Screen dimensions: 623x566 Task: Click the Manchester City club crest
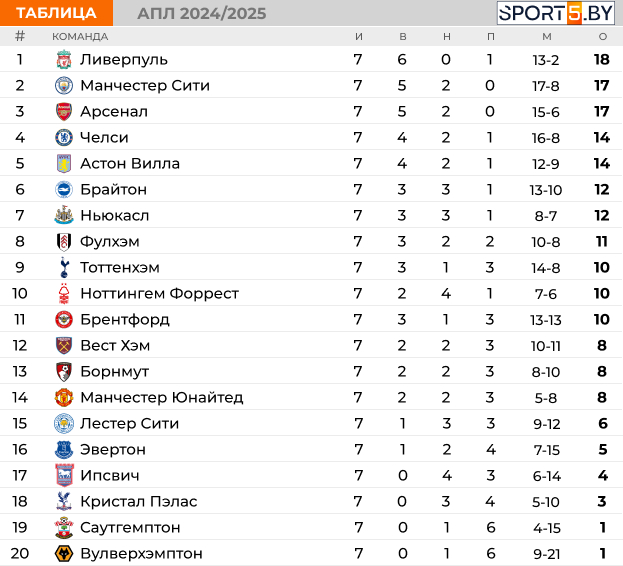click(64, 85)
